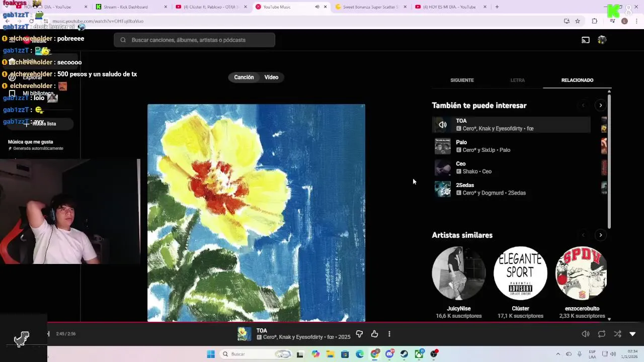Open the Clúster Elegante Sport artist picture
The image size is (644, 362).
tap(520, 273)
